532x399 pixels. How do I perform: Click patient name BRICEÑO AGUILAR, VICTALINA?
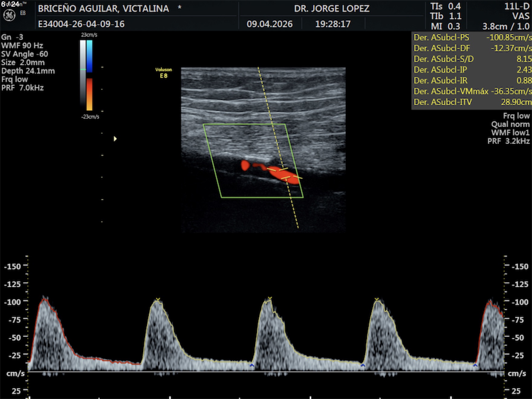(103, 8)
